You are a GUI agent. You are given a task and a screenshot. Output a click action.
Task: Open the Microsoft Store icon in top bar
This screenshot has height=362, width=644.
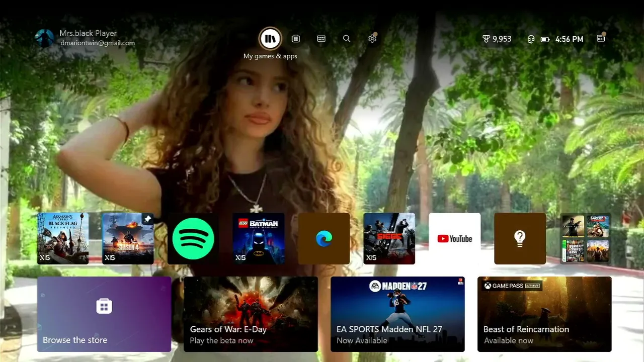pyautogui.click(x=296, y=39)
